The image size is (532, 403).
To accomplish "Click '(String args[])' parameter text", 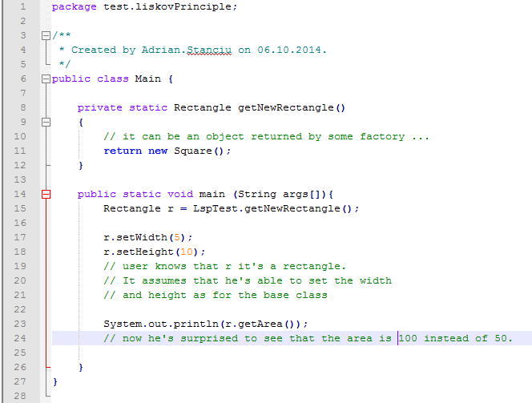I will (280, 195).
